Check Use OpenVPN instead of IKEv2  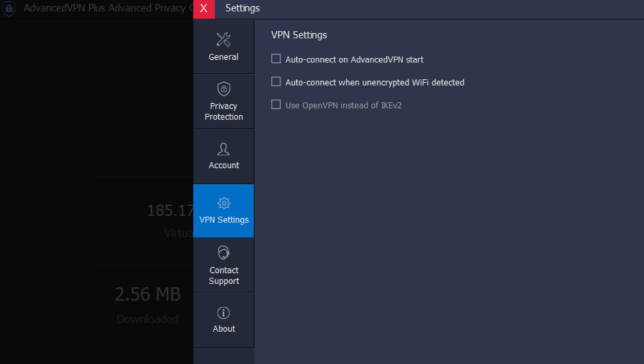point(276,104)
